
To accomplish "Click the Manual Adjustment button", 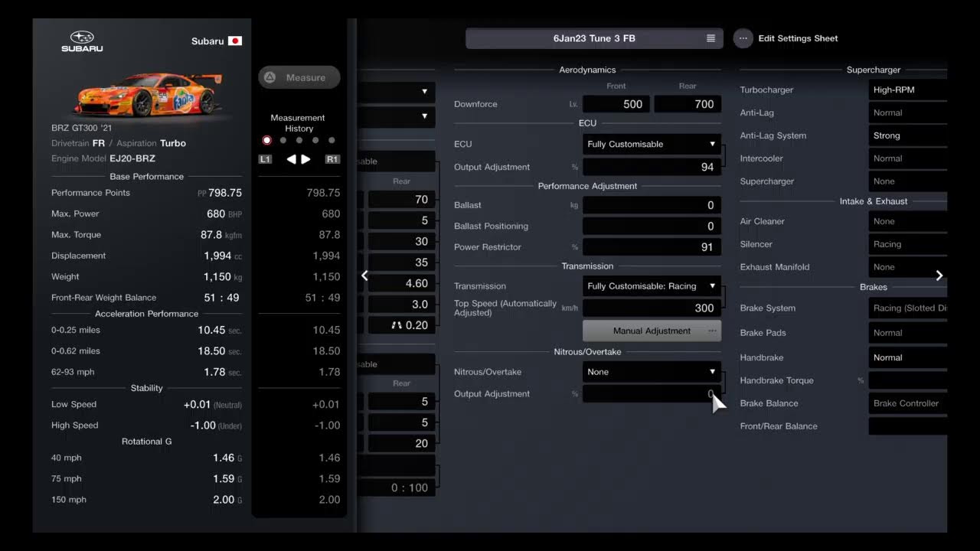I will (652, 331).
